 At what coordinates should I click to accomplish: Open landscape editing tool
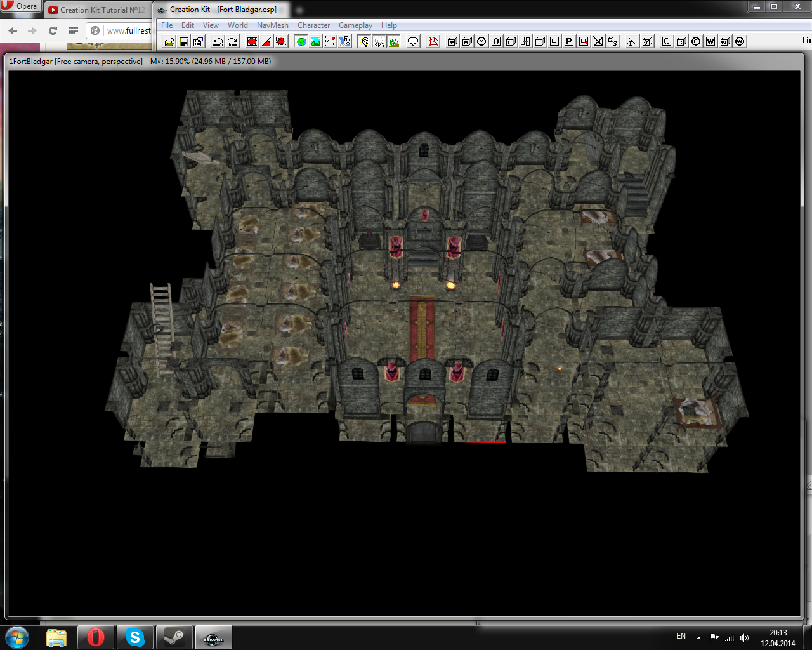pos(315,41)
